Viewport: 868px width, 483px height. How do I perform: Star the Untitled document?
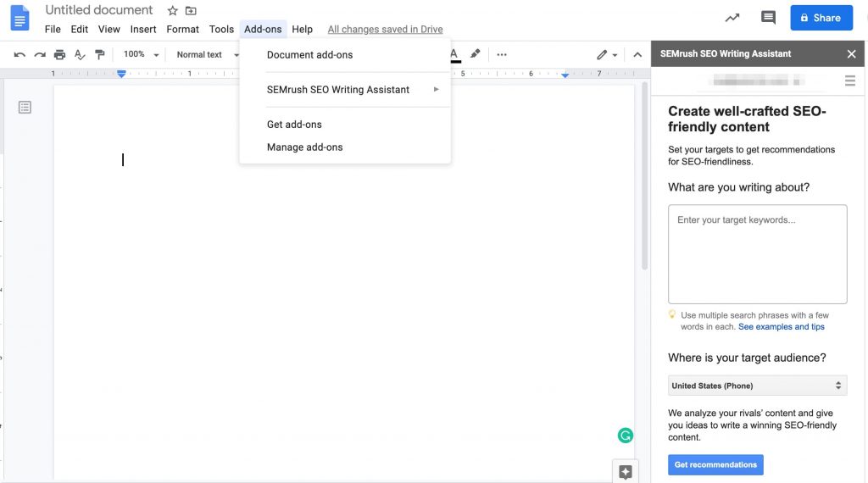pos(173,10)
